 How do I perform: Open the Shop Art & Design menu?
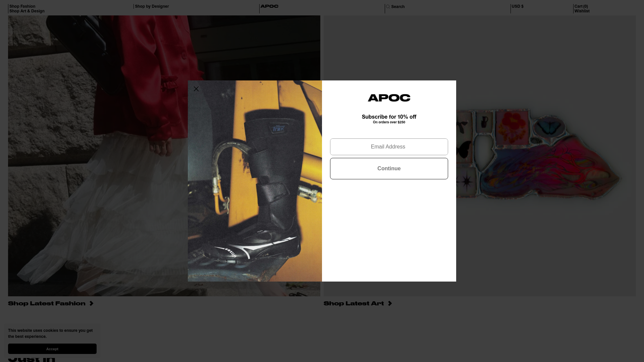[27, 11]
